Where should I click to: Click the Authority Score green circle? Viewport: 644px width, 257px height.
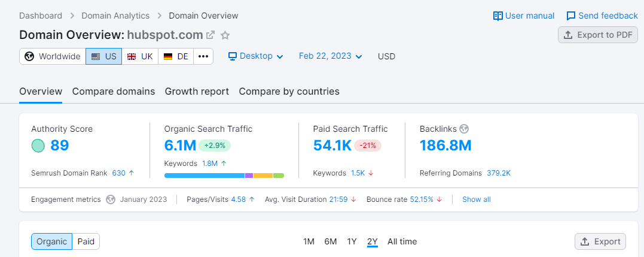(38, 146)
